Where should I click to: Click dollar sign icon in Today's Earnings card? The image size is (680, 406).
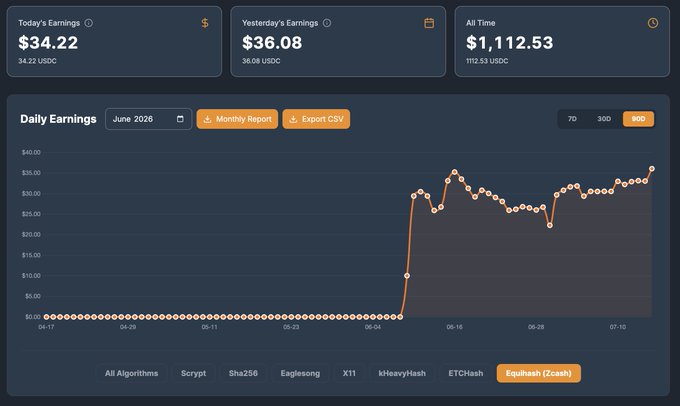pos(205,23)
